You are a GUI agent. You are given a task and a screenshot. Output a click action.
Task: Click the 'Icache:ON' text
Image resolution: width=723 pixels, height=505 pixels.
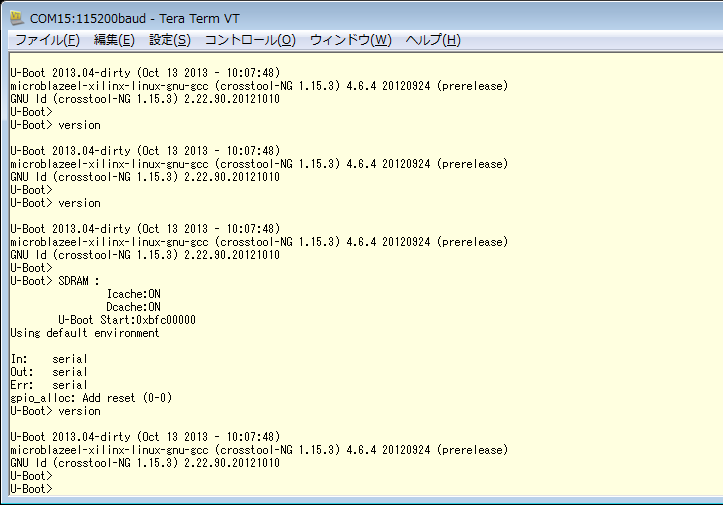134,294
